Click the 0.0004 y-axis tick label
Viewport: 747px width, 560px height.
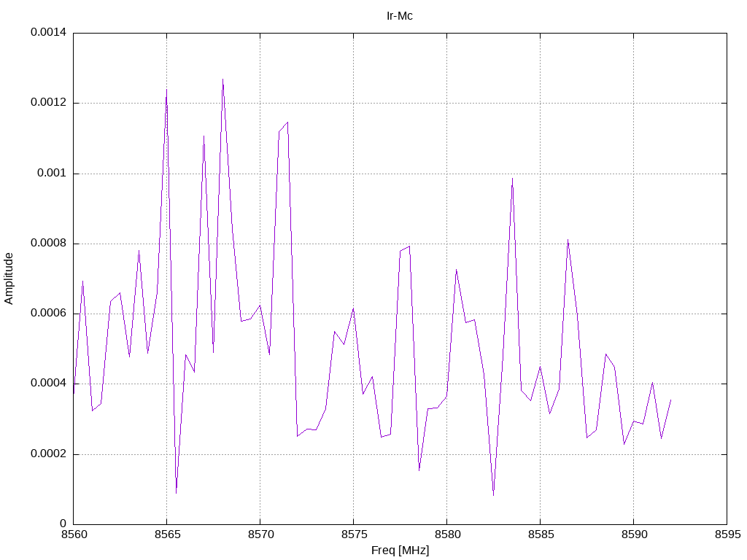click(48, 384)
